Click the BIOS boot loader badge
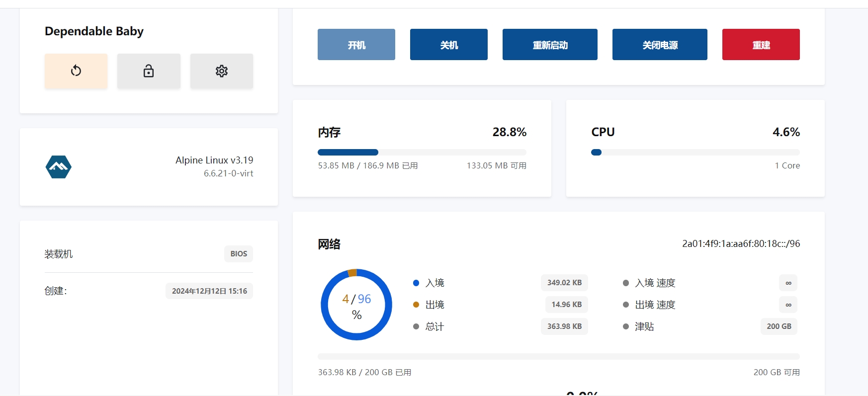 239,254
